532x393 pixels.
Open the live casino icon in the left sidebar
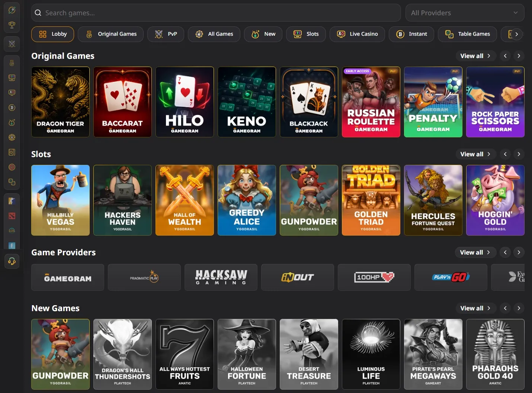12,92
